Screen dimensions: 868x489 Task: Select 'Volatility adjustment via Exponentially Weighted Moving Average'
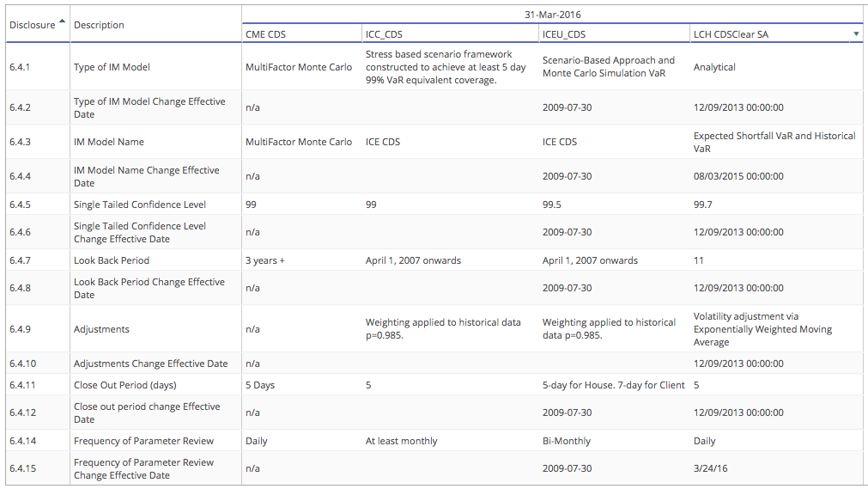(x=762, y=329)
